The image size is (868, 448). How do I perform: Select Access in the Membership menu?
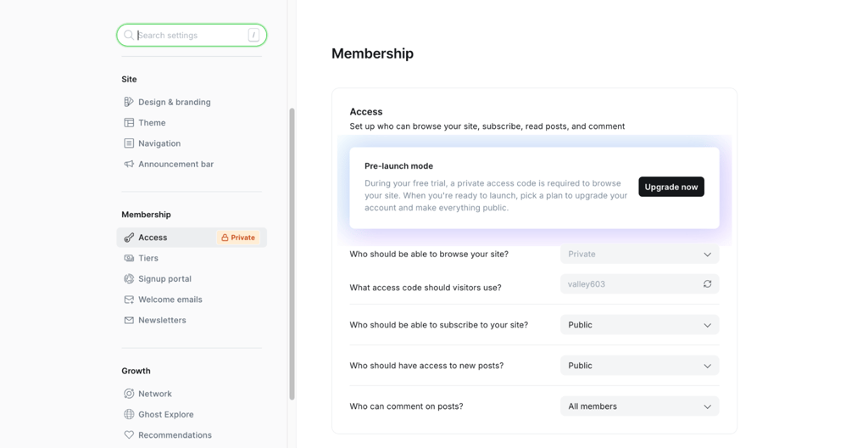(192, 238)
